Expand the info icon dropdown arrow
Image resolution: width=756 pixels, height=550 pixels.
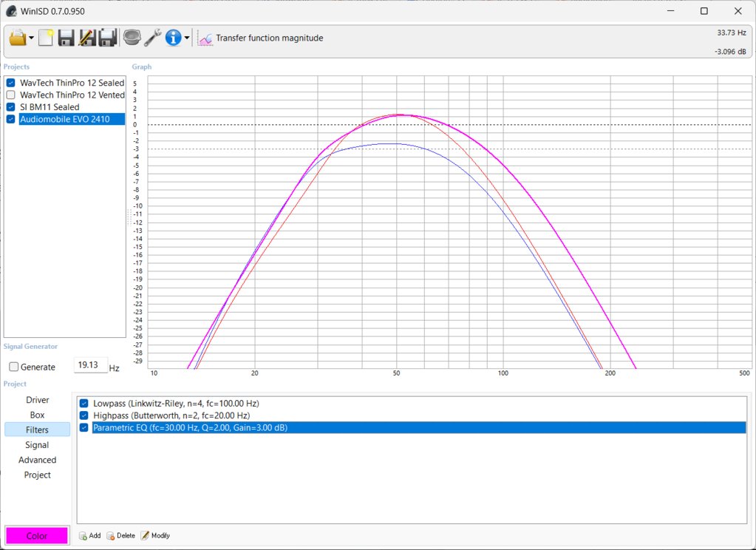pos(187,38)
